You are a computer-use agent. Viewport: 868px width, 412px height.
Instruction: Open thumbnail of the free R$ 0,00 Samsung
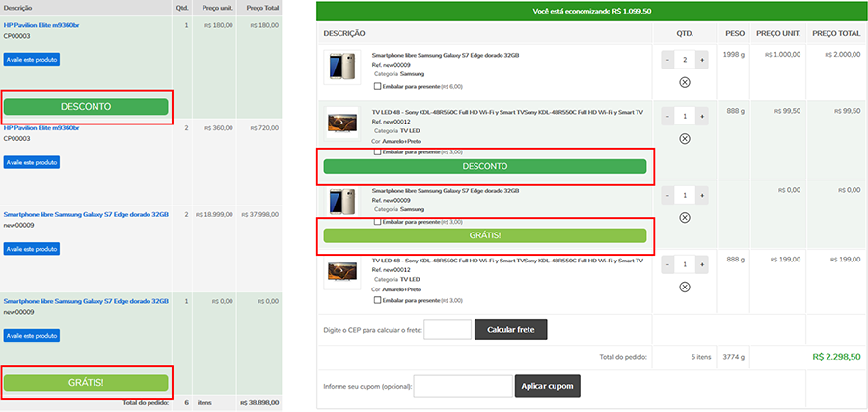coord(342,201)
